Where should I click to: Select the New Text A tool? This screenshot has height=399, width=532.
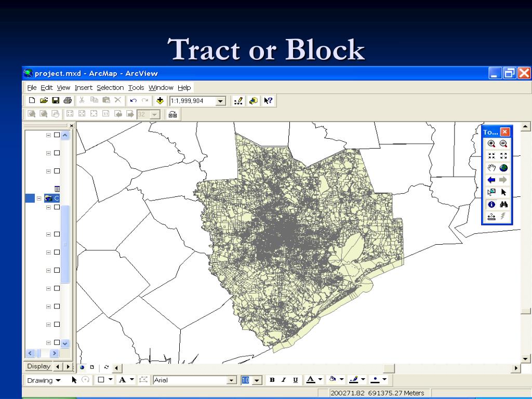pos(122,380)
